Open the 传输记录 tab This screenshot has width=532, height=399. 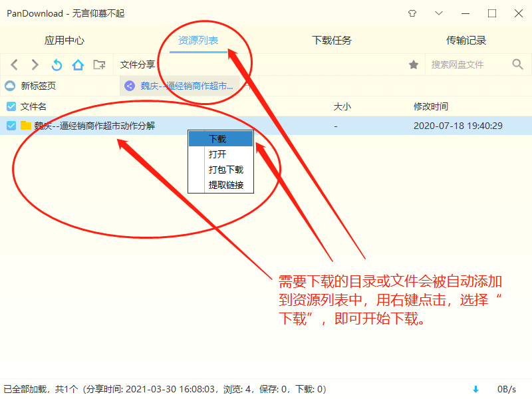point(466,41)
